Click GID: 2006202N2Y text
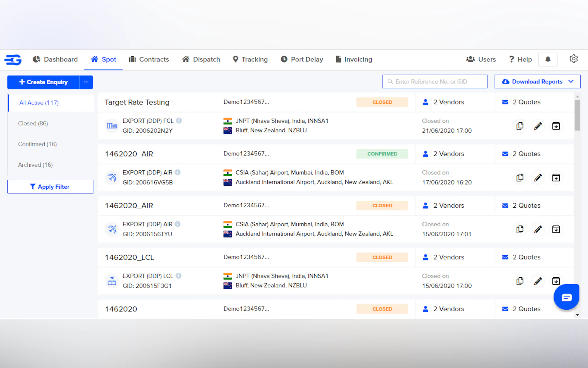 147,131
